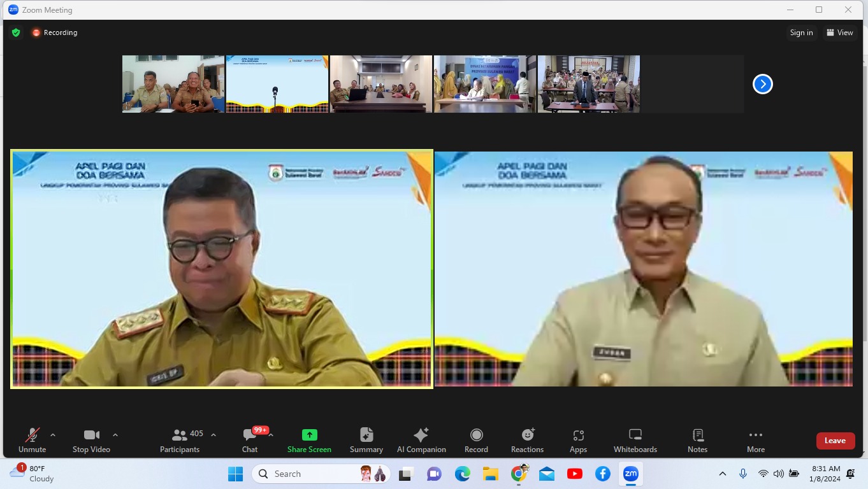
Task: Click the Sign in button
Action: (x=801, y=32)
